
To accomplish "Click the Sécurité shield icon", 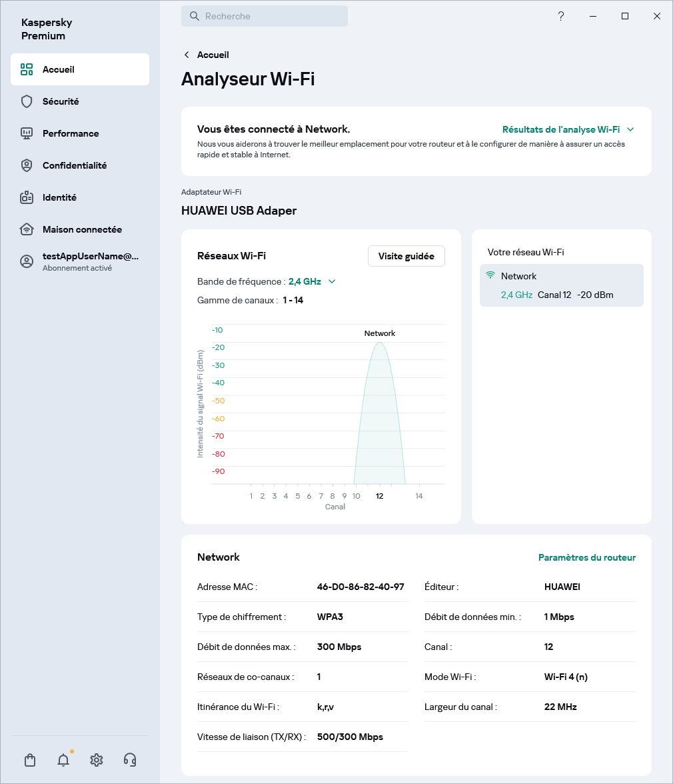I will 27,101.
